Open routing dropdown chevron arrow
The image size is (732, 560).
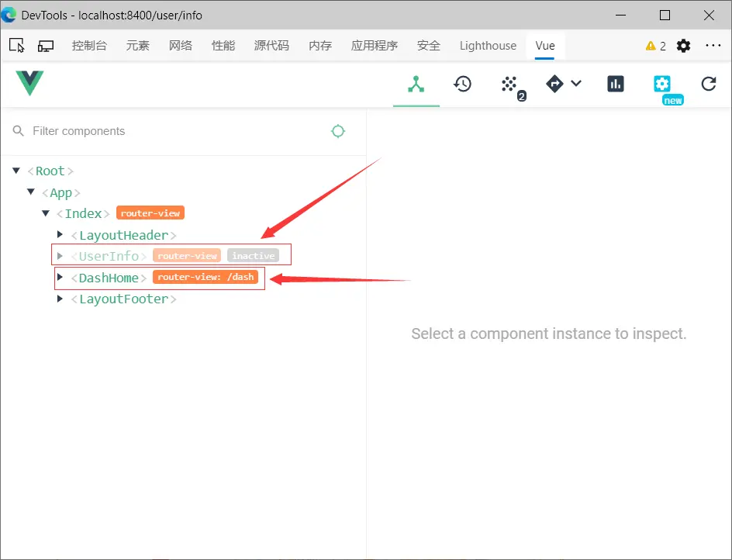point(576,84)
